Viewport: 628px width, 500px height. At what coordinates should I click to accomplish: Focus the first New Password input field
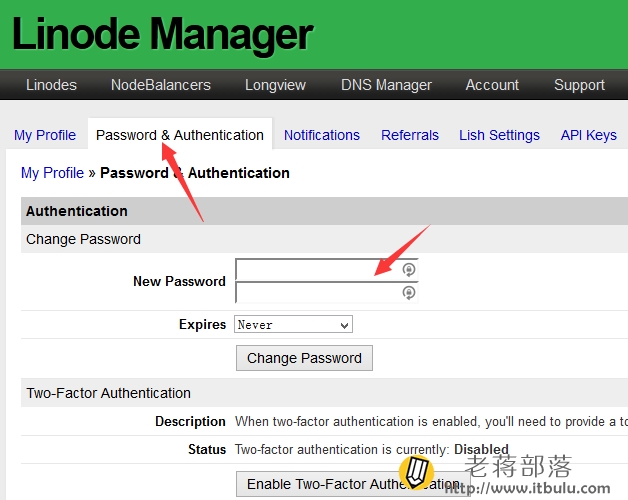327,270
